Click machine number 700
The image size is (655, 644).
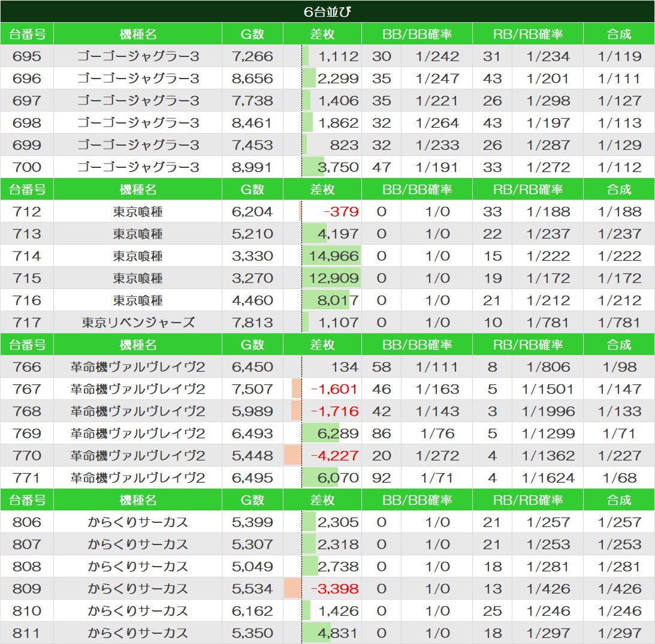[x=27, y=167]
